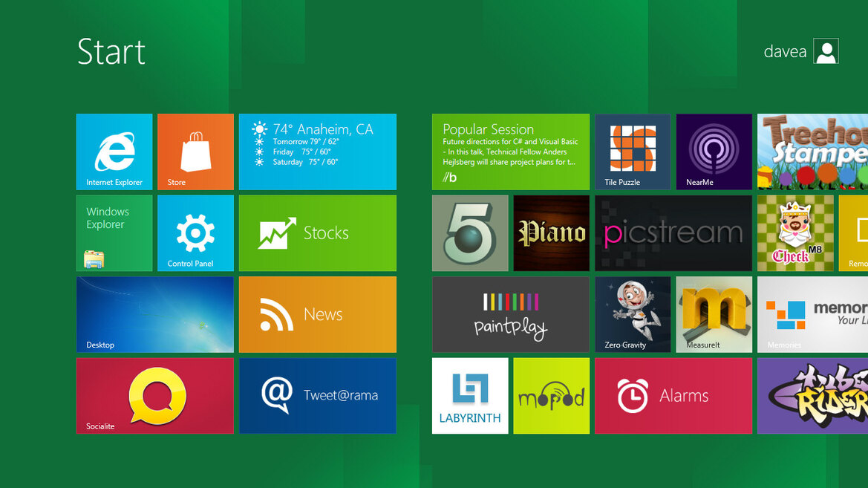The height and width of the screenshot is (488, 868).
Task: Open the Desktop tile
Action: point(155,315)
